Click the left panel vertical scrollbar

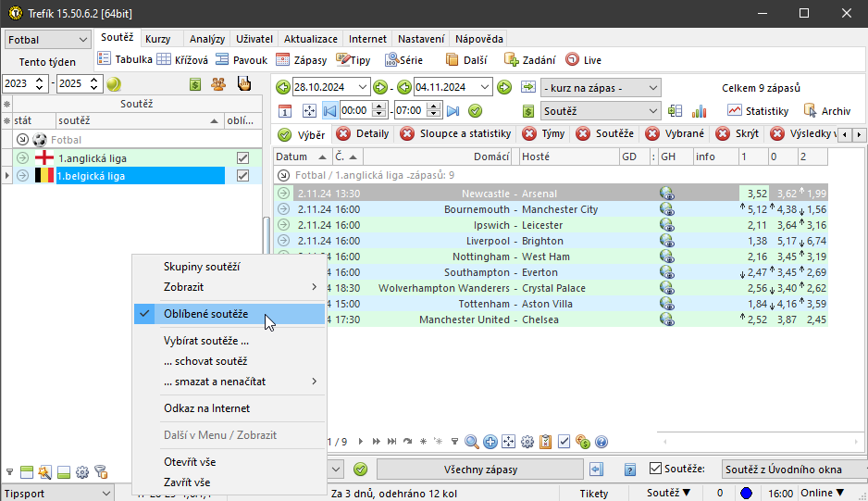(267, 235)
